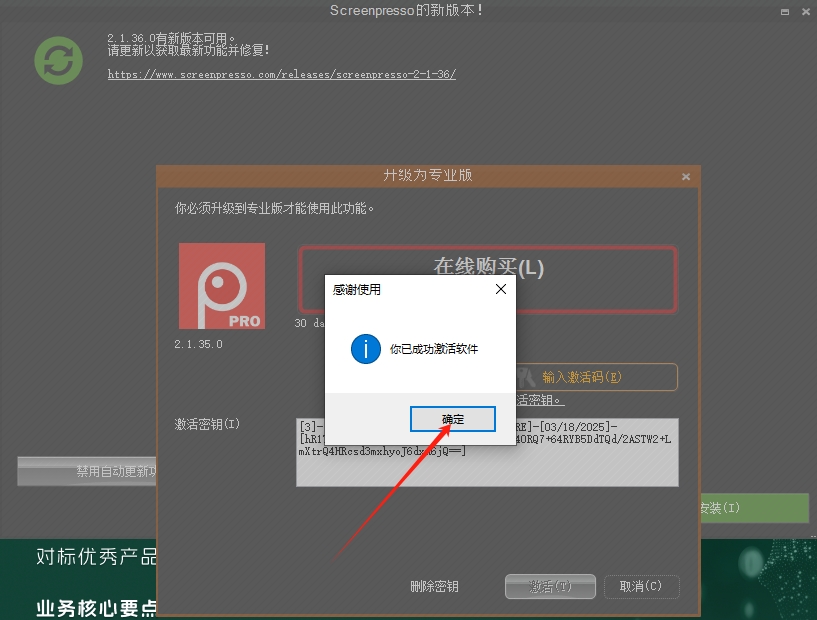The width and height of the screenshot is (817, 620).
Task: Click the key icon beside 输入激活码
Action: pyautogui.click(x=526, y=376)
